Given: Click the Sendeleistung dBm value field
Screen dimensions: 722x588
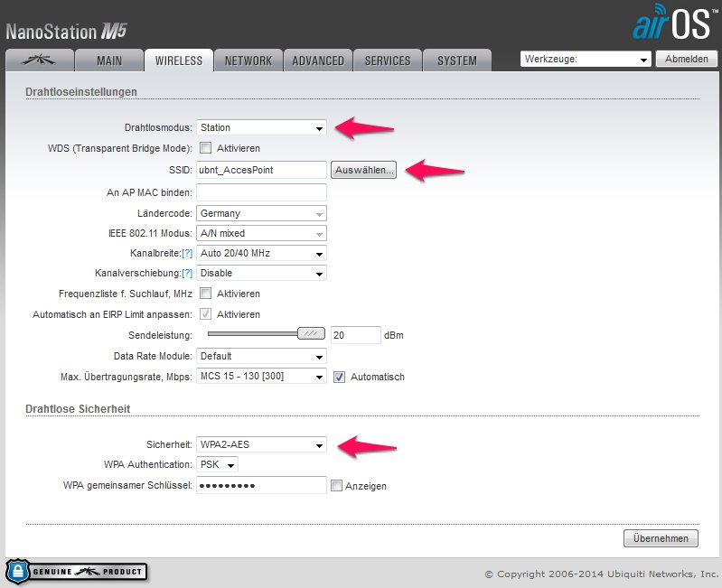Looking at the screenshot, I should click(356, 335).
